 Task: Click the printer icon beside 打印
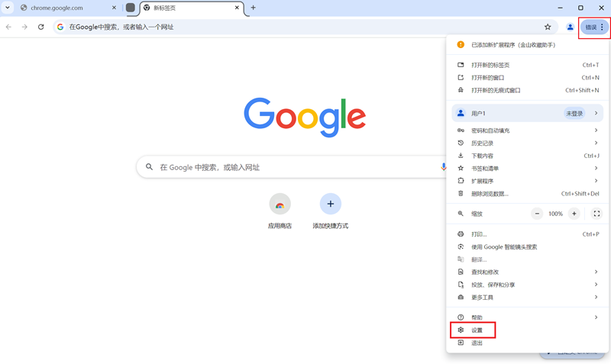click(x=461, y=234)
